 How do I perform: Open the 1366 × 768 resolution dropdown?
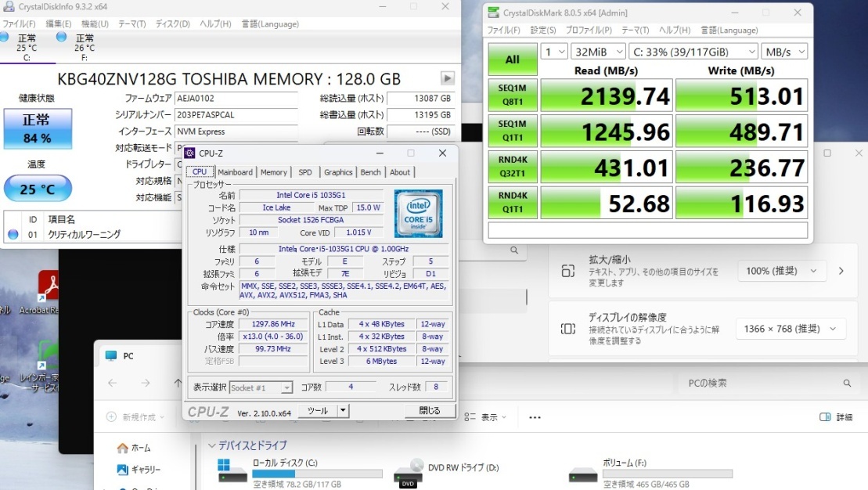tap(791, 329)
